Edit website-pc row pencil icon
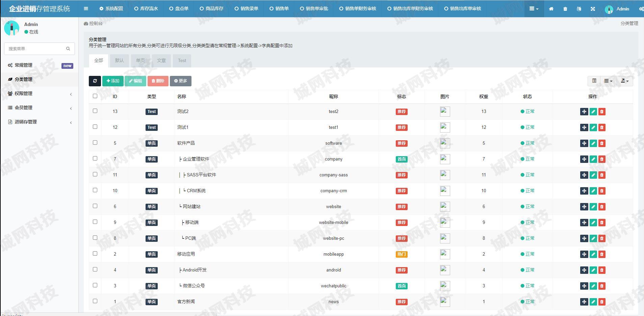The height and width of the screenshot is (316, 644). (593, 238)
